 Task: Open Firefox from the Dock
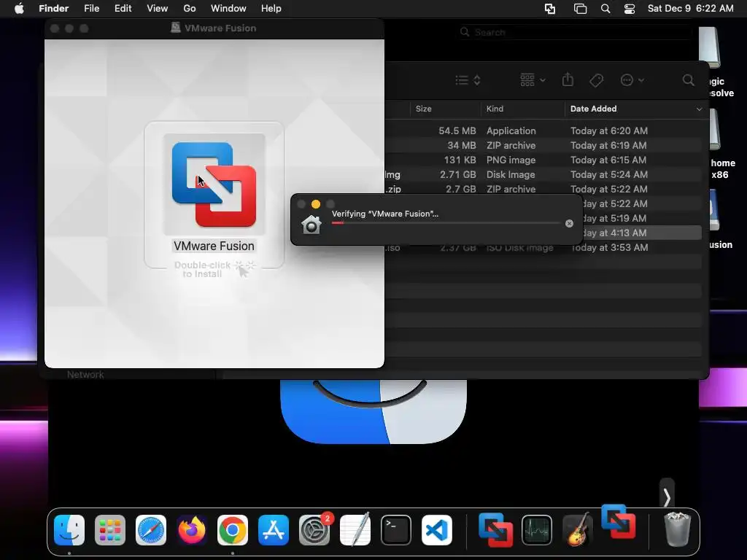(192, 530)
